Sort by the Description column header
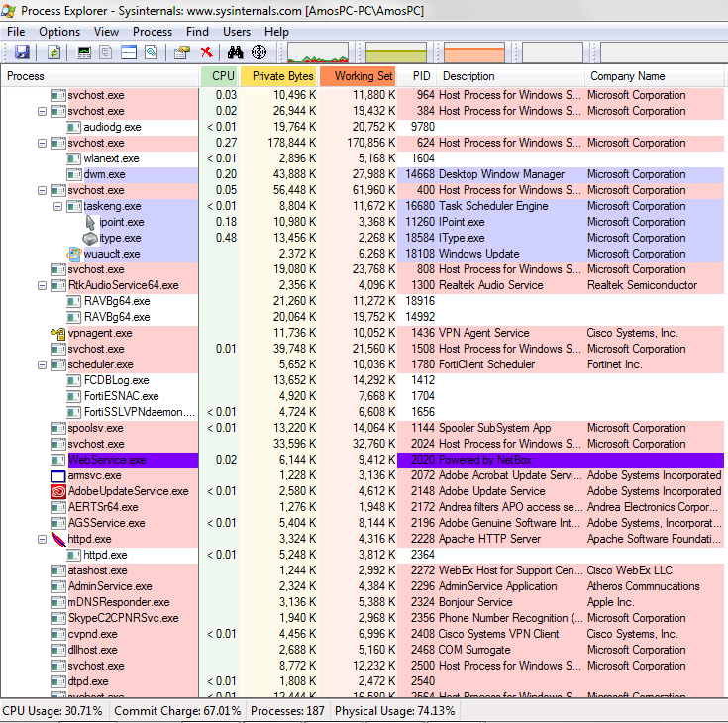The height and width of the screenshot is (723, 728). pos(510,76)
